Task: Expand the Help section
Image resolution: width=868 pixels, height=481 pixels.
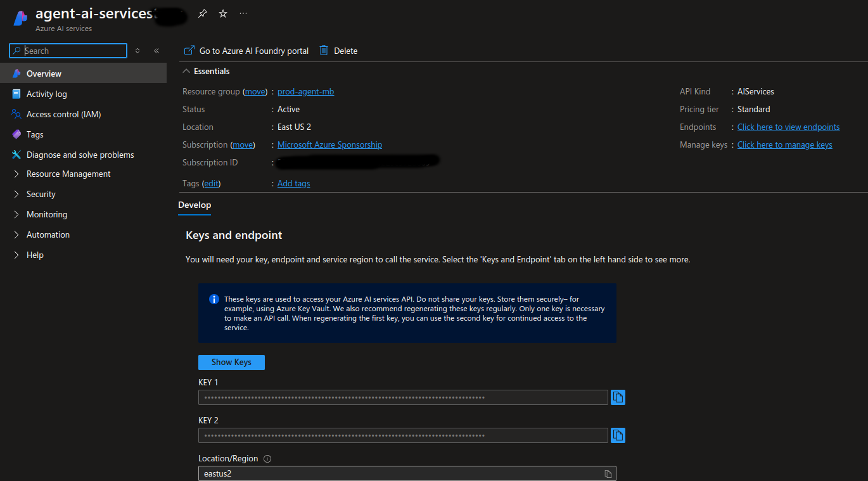Action: 16,255
